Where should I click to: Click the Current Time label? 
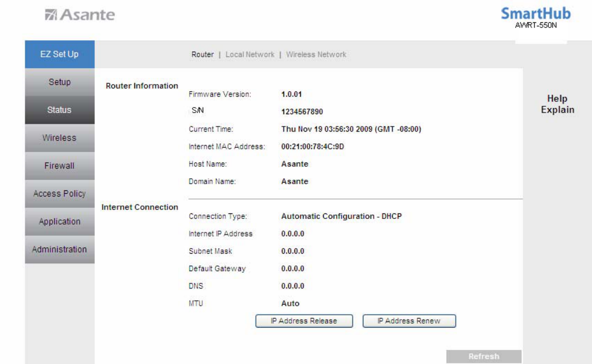[x=211, y=129]
